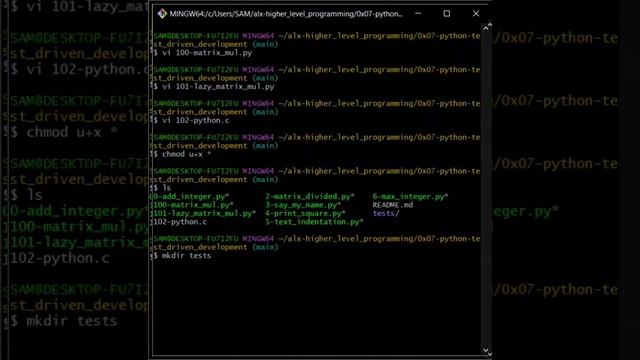The height and width of the screenshot is (360, 640).
Task: Click the 'mkdir tests' command line
Action: [182, 256]
